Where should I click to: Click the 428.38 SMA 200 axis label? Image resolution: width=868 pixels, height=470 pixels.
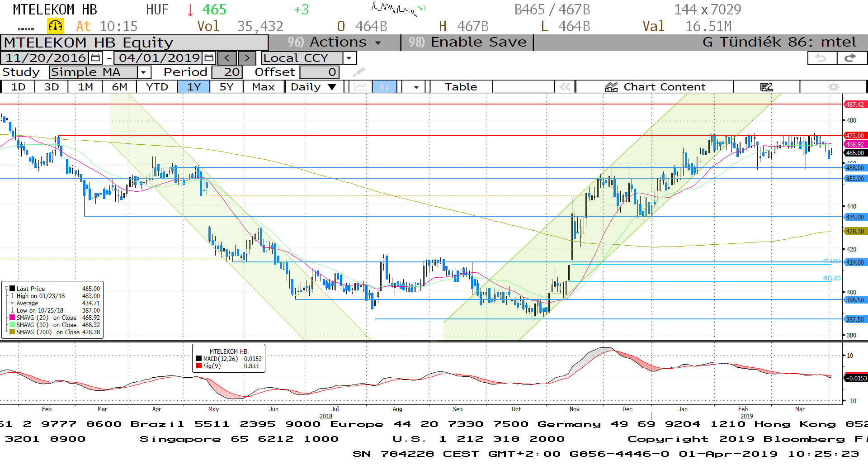pyautogui.click(x=855, y=231)
